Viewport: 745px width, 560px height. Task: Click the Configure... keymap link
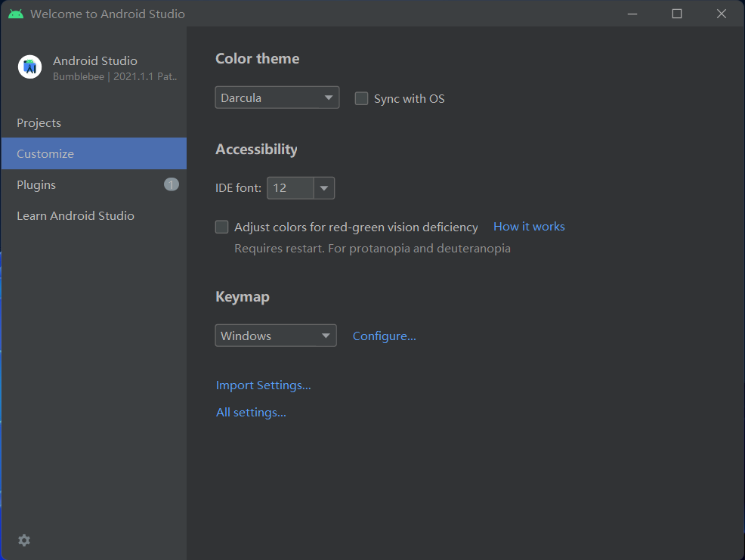(x=384, y=336)
